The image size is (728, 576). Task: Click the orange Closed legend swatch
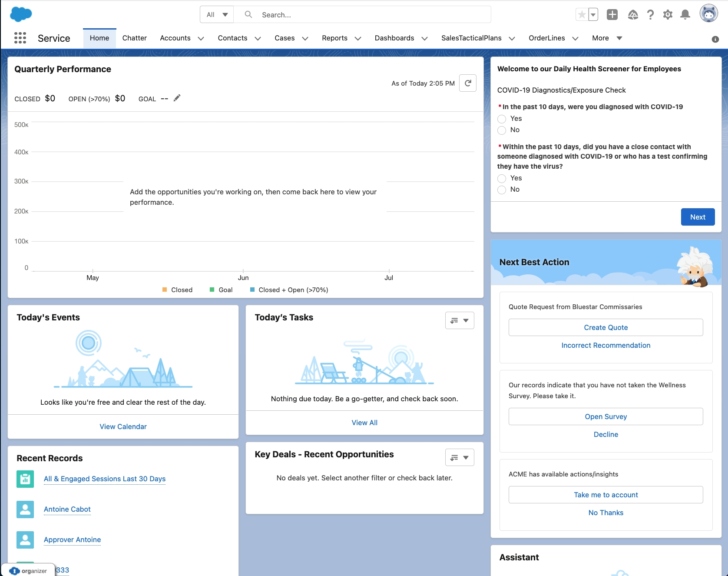(165, 290)
